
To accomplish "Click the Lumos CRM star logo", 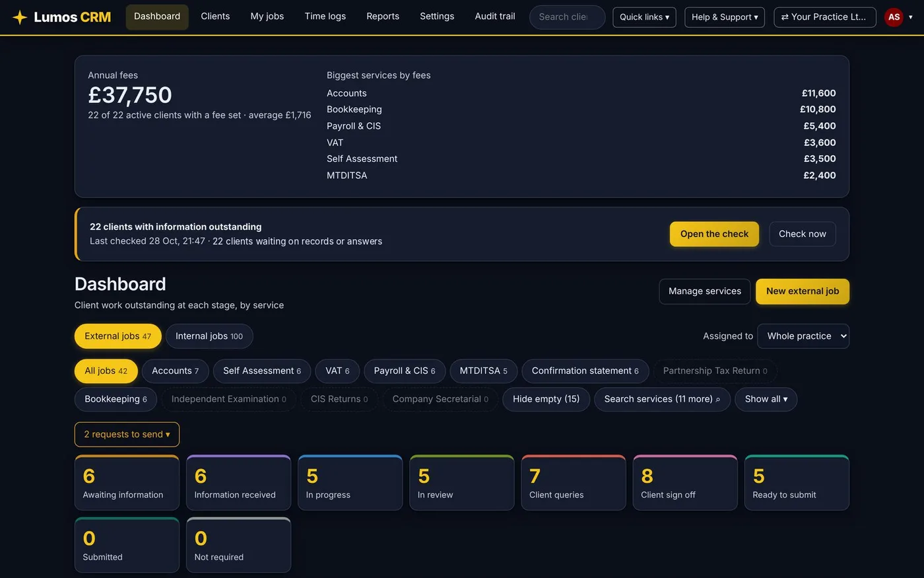I will pos(20,17).
